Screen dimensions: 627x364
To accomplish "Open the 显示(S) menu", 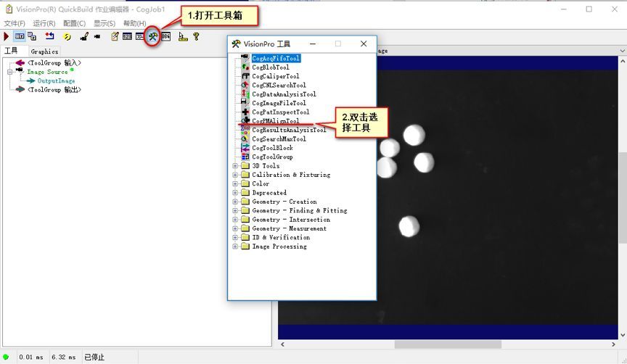I will coord(104,23).
